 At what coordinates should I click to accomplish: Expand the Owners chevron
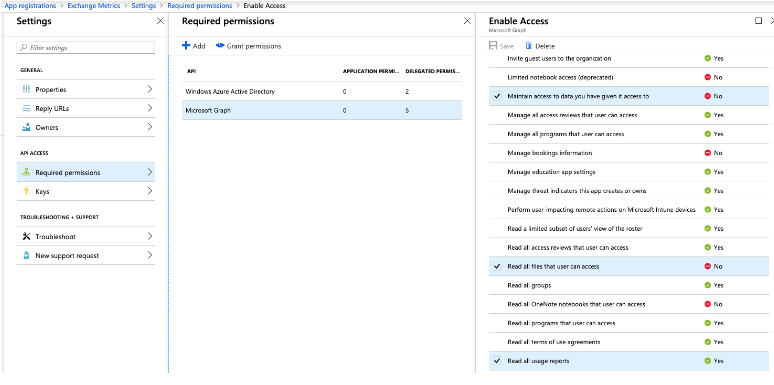click(x=150, y=127)
